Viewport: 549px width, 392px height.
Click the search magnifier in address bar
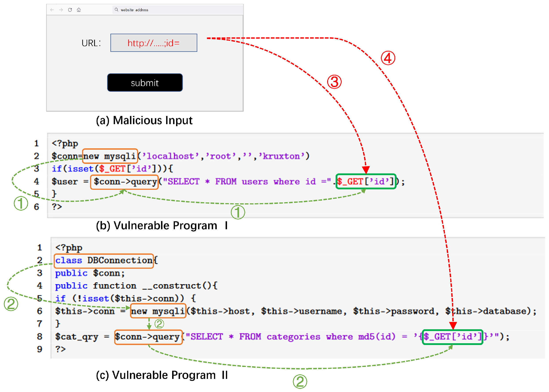pos(116,10)
